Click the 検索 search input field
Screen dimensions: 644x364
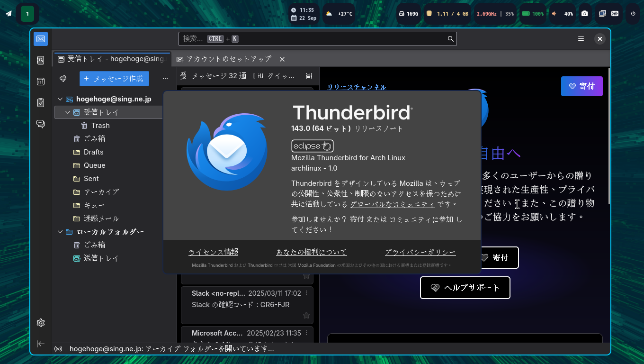pos(317,39)
